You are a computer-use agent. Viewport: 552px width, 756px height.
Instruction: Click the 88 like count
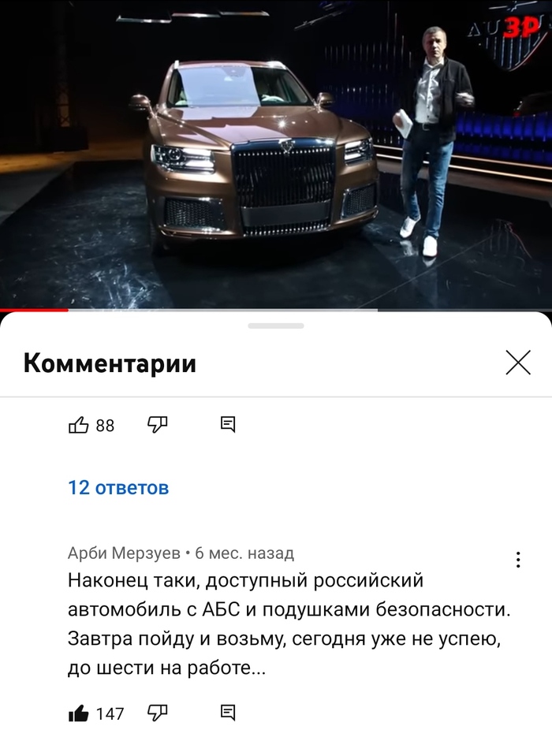pos(105,426)
